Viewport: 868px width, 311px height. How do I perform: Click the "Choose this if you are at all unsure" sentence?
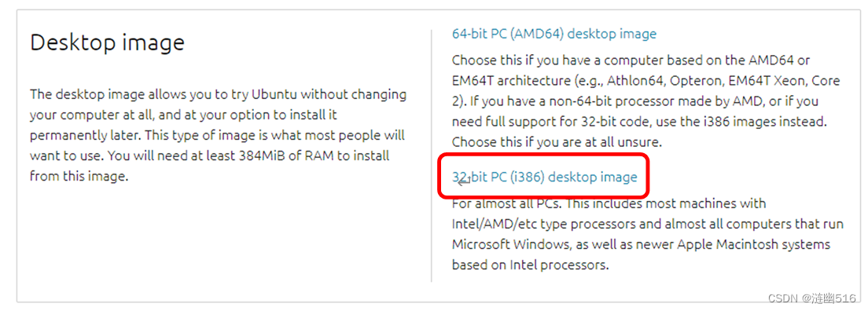click(x=557, y=142)
